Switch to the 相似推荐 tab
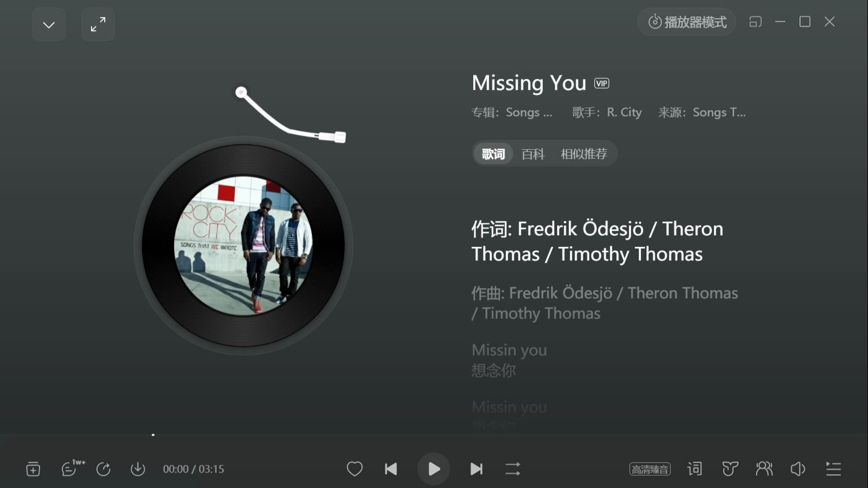The image size is (868, 488). [584, 154]
